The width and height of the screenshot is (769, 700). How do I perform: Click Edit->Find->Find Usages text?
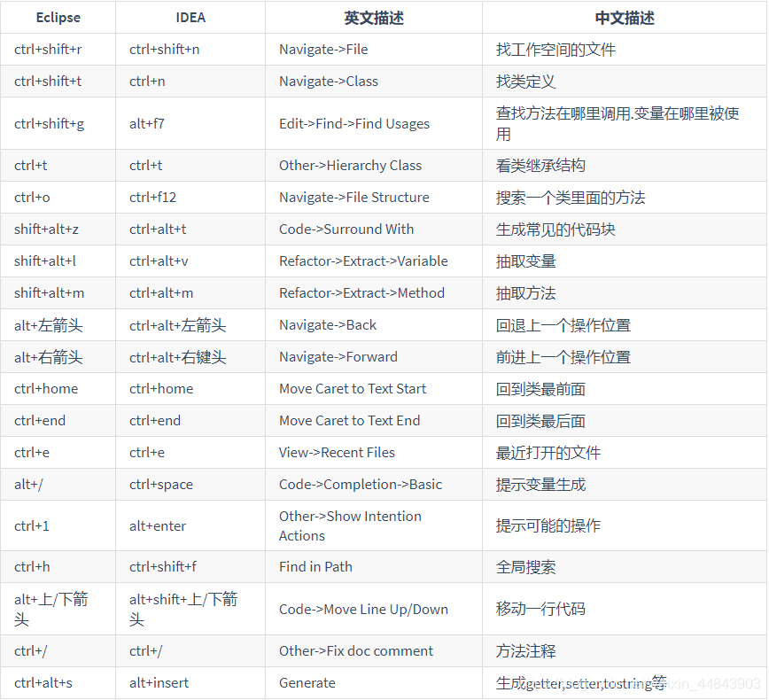point(354,124)
